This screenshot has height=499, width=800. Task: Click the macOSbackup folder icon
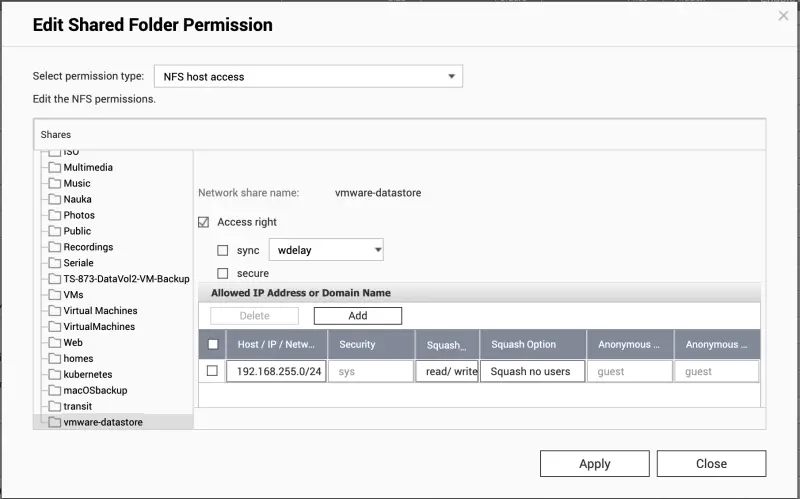[x=55, y=390]
